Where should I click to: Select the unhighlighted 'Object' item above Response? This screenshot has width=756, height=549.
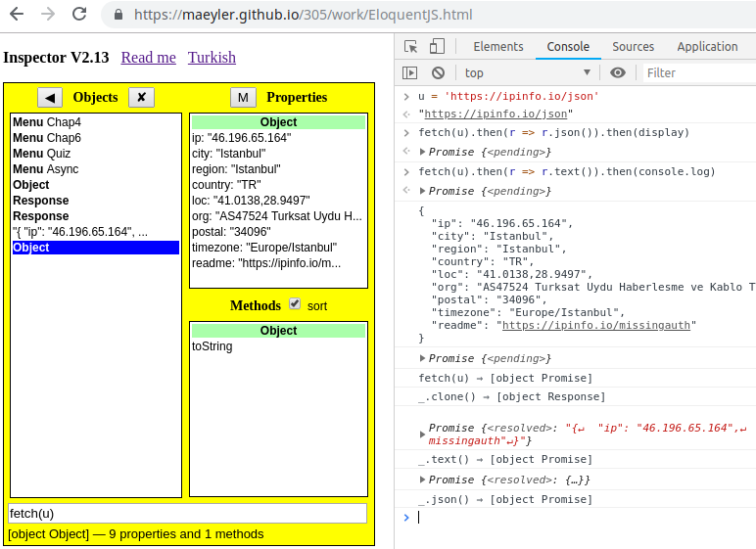[x=95, y=185]
